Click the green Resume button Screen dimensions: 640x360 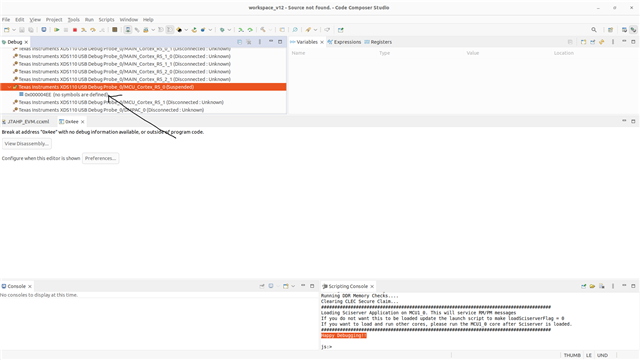[x=57, y=30]
